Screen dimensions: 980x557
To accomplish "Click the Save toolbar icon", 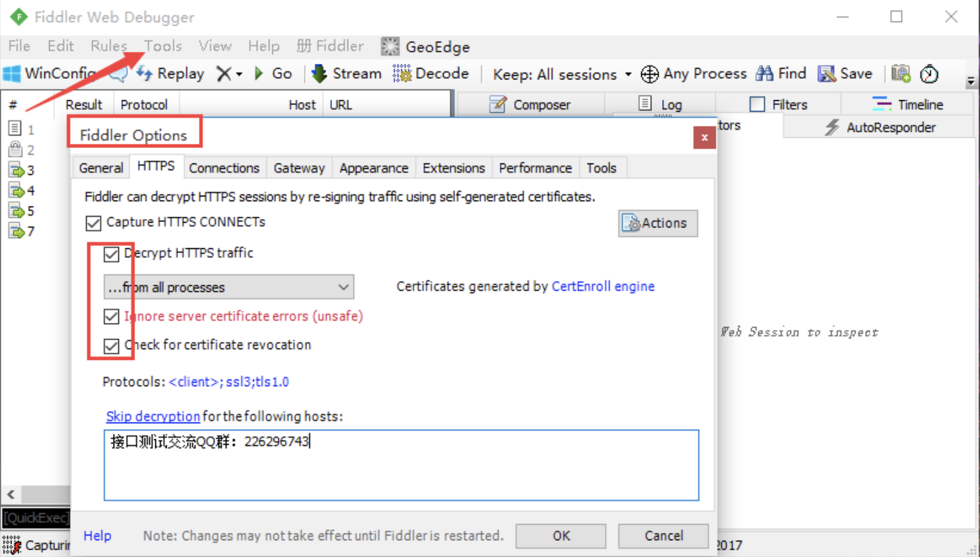I will tap(826, 74).
